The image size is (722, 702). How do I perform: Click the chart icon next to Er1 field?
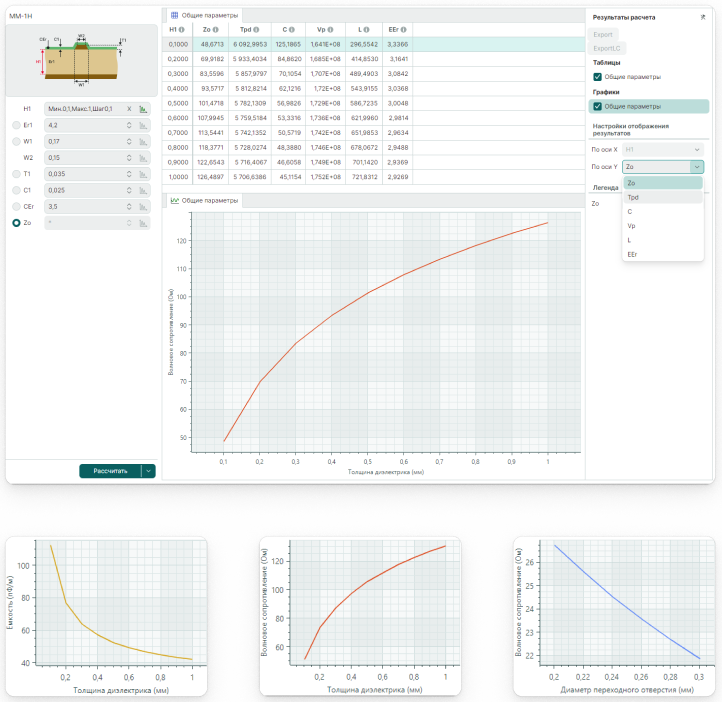143,125
